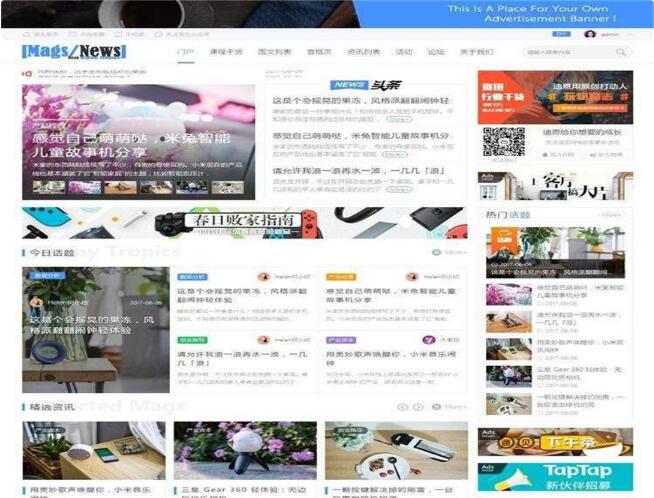Viewport: 654px width, 498px height.
Task: Click the next arrow in 精选资讯 section
Action: 418,407
